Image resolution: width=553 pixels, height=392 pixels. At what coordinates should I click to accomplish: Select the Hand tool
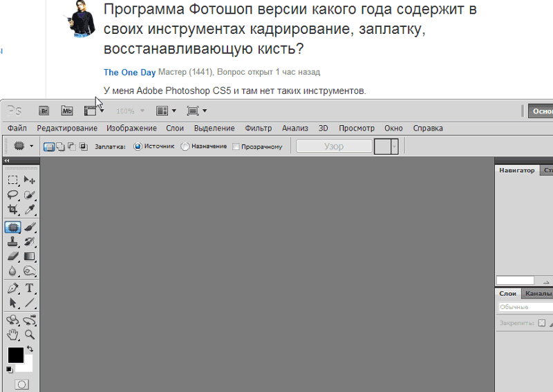pyautogui.click(x=12, y=335)
